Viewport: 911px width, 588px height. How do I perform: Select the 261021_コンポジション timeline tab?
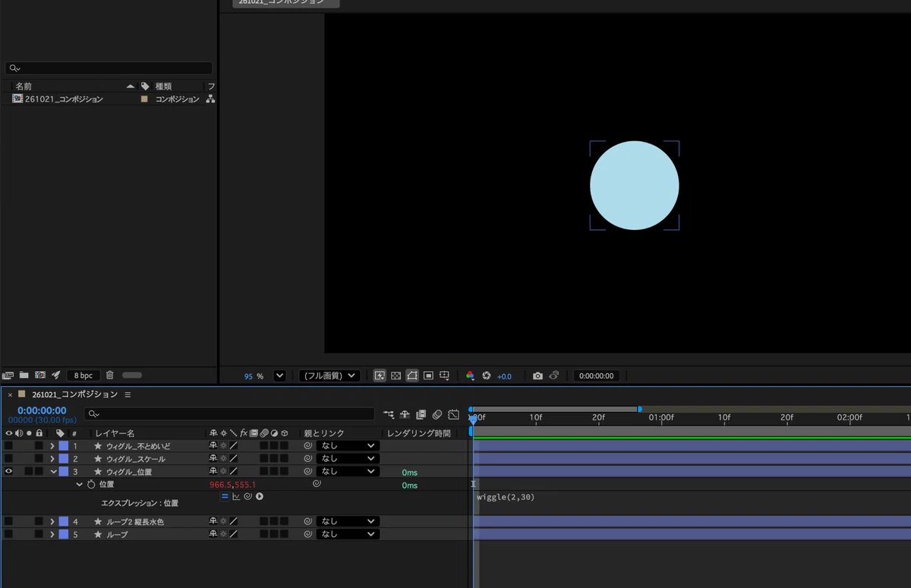pyautogui.click(x=74, y=395)
